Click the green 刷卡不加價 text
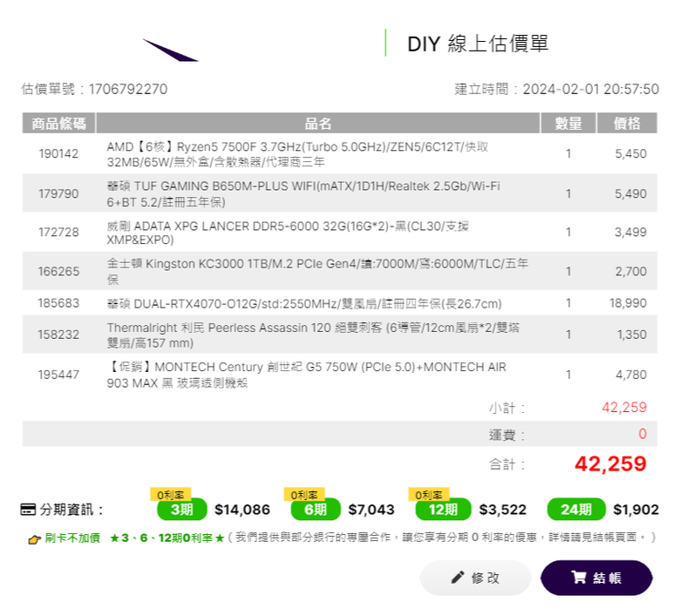The height and width of the screenshot is (616, 680). point(72,538)
